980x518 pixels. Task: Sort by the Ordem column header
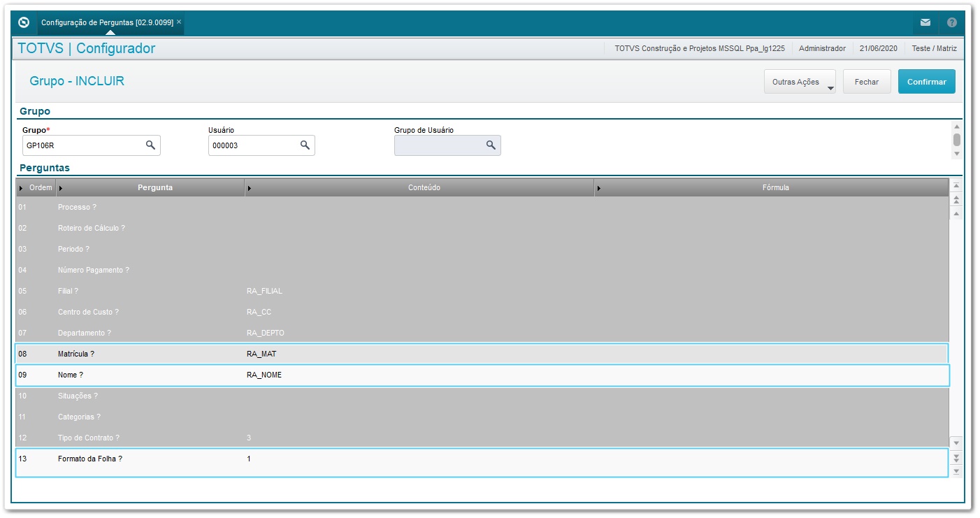36,187
